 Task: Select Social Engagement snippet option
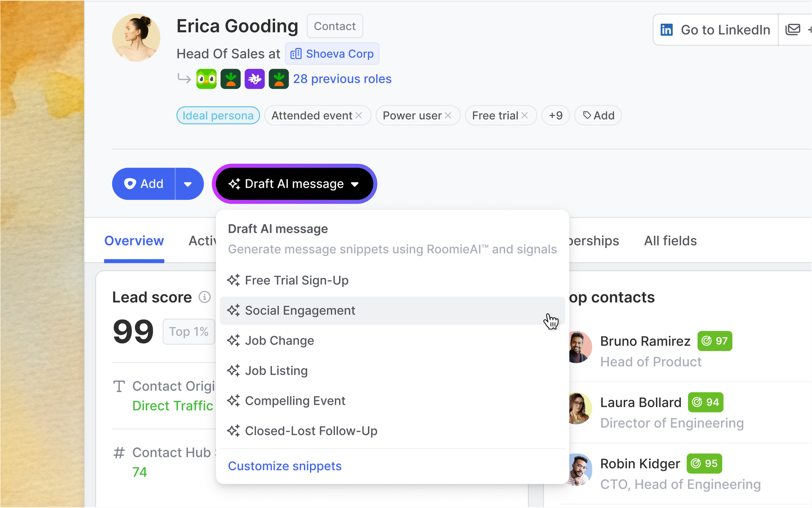tap(300, 311)
